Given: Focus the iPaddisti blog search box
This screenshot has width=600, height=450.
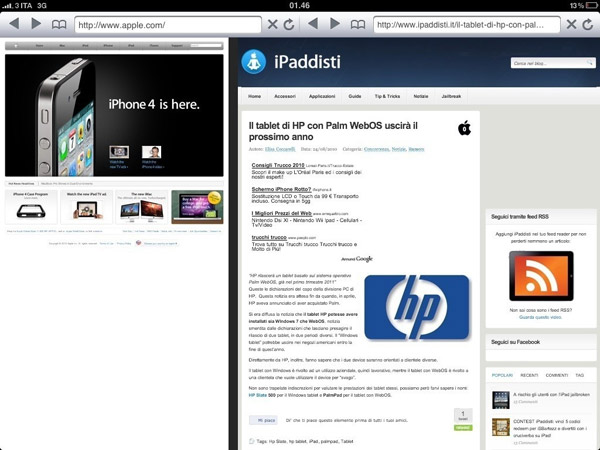Looking at the screenshot, I should coord(553,63).
